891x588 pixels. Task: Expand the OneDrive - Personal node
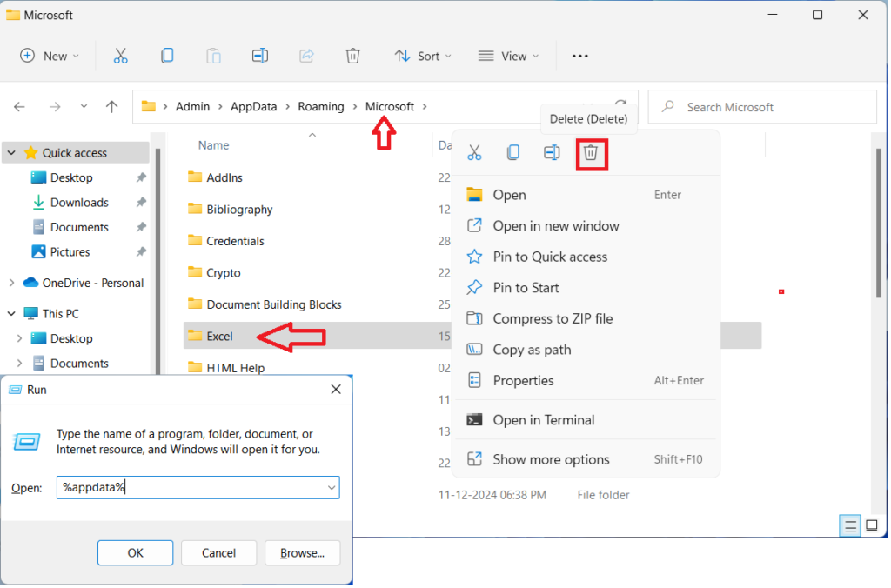tap(11, 283)
